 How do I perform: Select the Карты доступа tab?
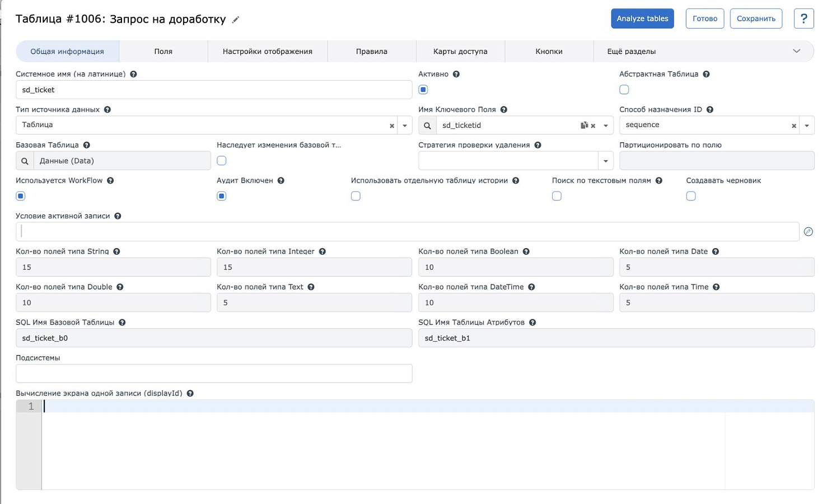[460, 52]
